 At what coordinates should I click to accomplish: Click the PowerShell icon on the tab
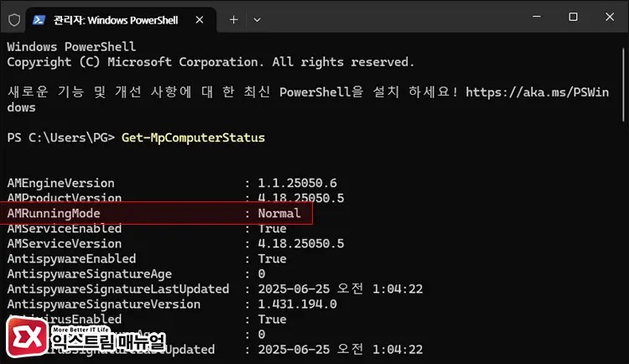coord(39,19)
